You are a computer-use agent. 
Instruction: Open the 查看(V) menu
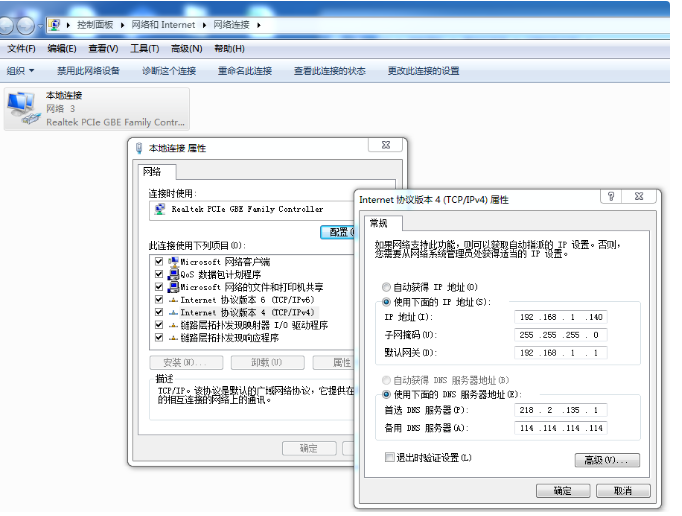click(102, 48)
